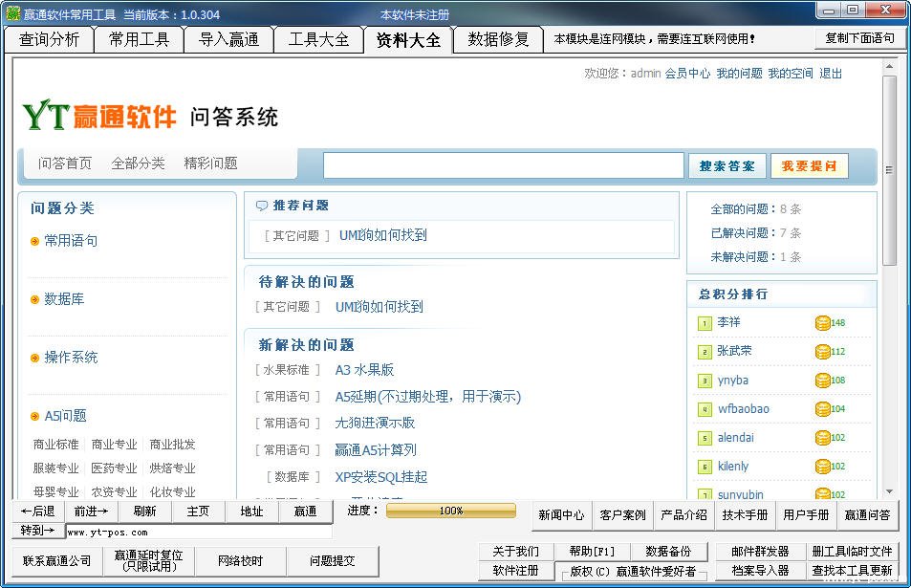This screenshot has width=911, height=588.
Task: Click the green app icon in the title bar
Action: [x=12, y=12]
